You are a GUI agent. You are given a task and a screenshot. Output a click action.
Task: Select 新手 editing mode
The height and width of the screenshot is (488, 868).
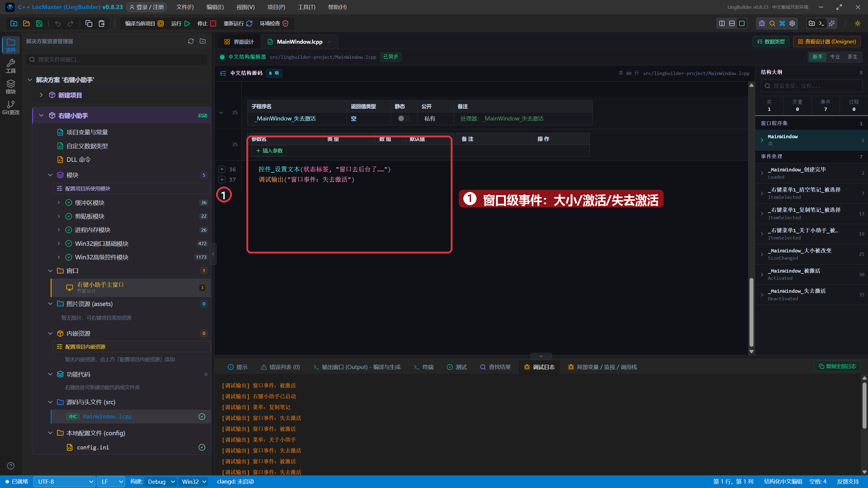point(817,57)
